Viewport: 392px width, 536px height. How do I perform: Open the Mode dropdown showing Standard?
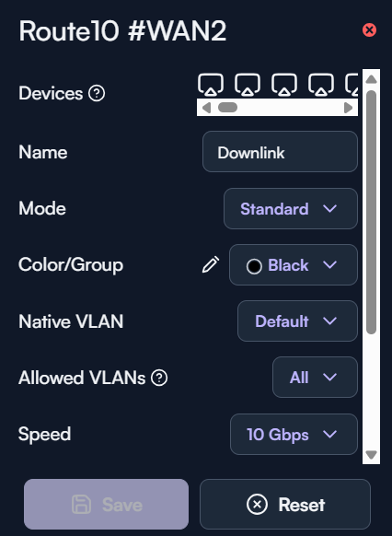[291, 208]
